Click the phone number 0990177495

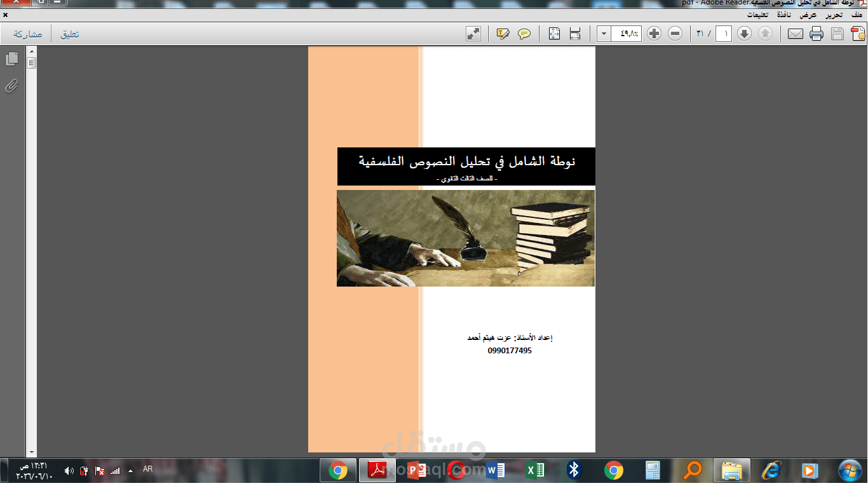click(x=510, y=351)
